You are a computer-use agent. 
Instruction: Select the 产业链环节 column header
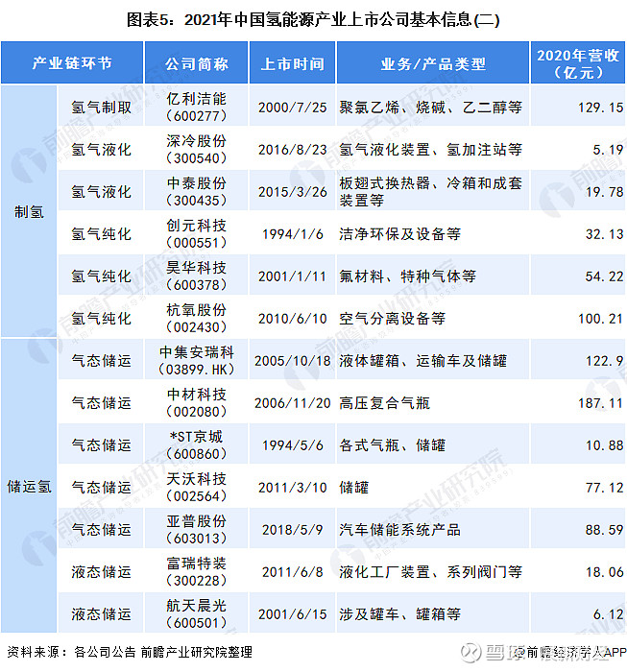(x=72, y=62)
